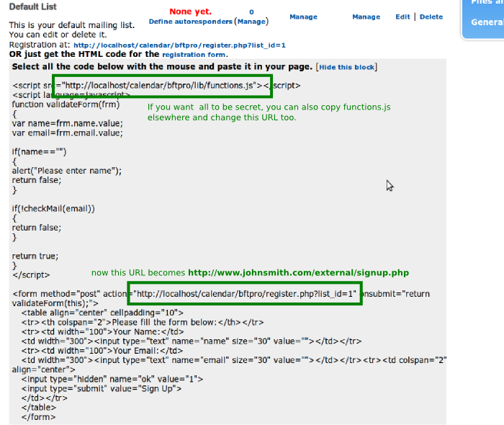Click the functions.js script src URL
The width and height of the screenshot is (504, 425).
click(159, 86)
